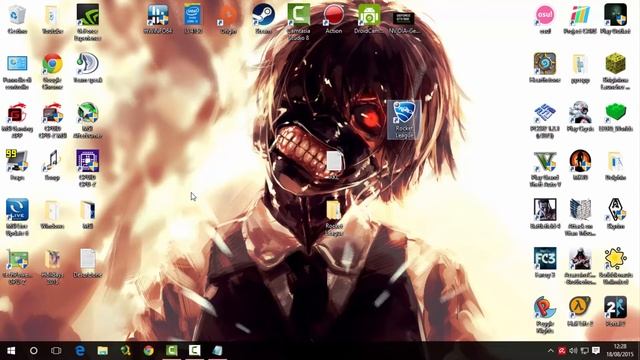Image resolution: width=640 pixels, height=360 pixels.
Task: Open File Explorer from the taskbar
Action: tap(102, 351)
